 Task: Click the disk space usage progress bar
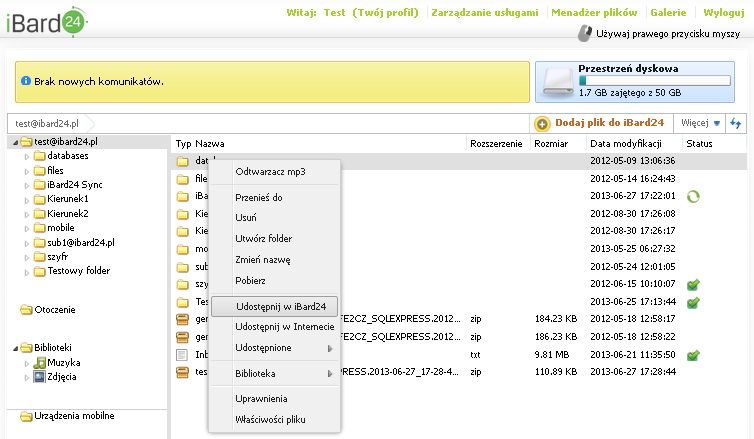[x=654, y=81]
